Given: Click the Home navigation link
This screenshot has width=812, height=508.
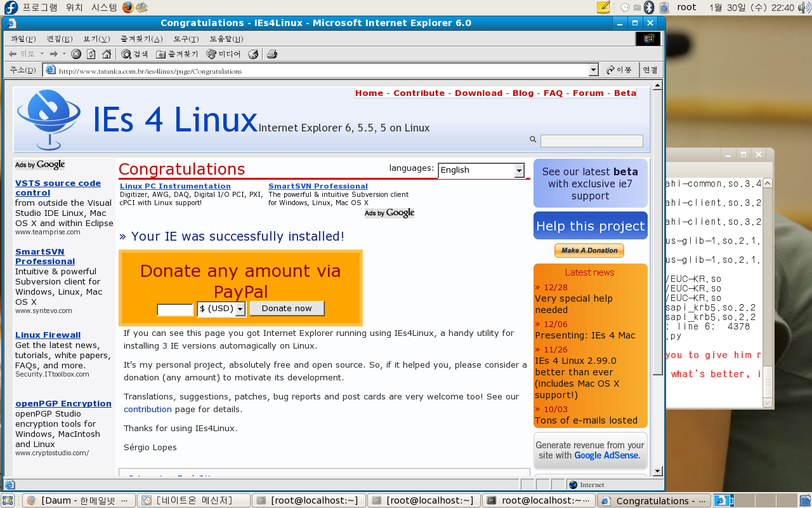Looking at the screenshot, I should pyautogui.click(x=369, y=93).
